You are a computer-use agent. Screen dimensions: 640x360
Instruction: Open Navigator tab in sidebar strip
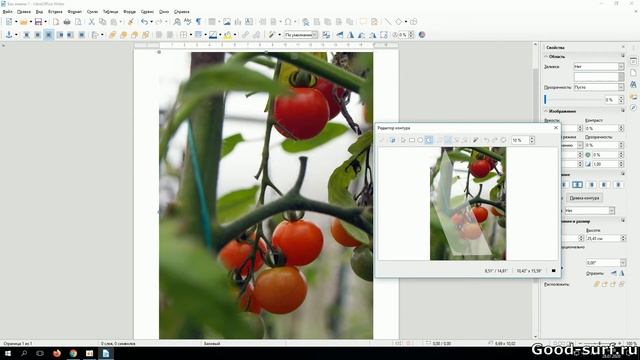coord(633,108)
